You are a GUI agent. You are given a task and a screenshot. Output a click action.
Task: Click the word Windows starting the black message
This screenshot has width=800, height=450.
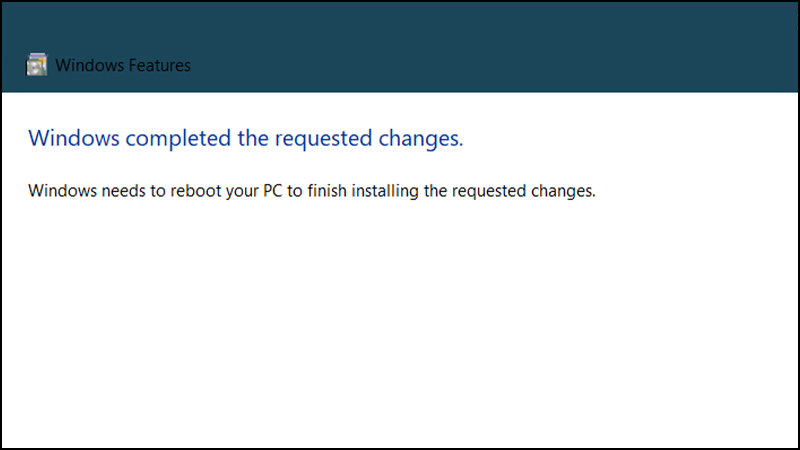(x=62, y=191)
